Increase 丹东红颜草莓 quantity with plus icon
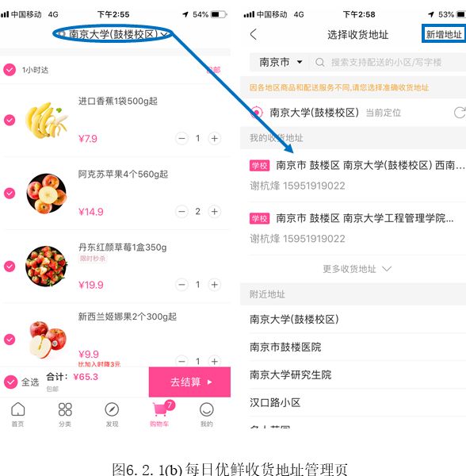Screen dimensions: 466x476 pyautogui.click(x=214, y=285)
